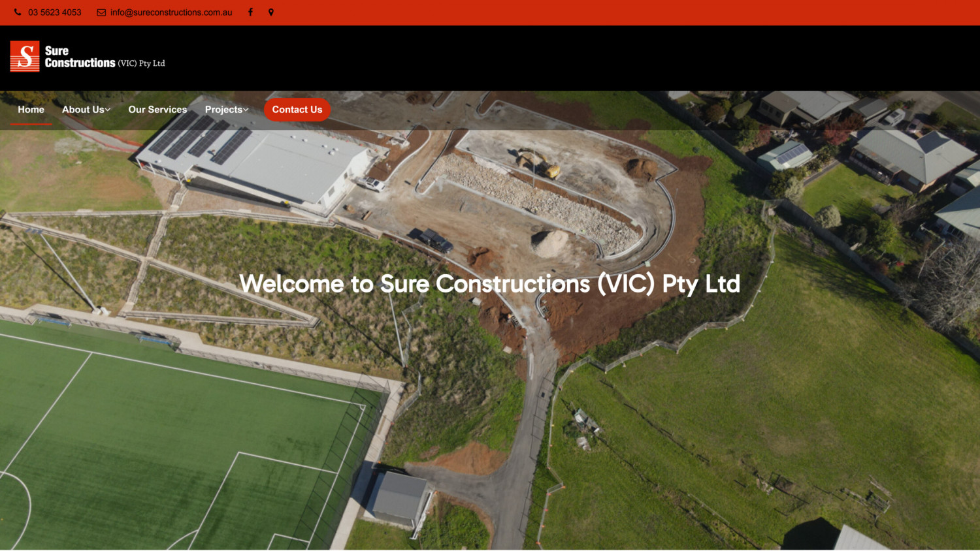Call the number 03 5623 4053
980x551 pixels.
pos(55,12)
